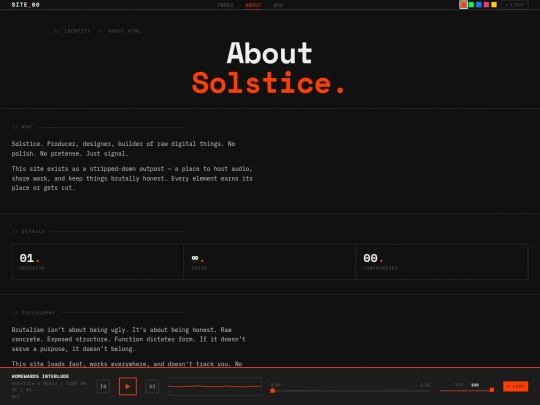Click the 'Solstice.' orange heading
Image resolution: width=540 pixels, height=405 pixels.
click(269, 83)
